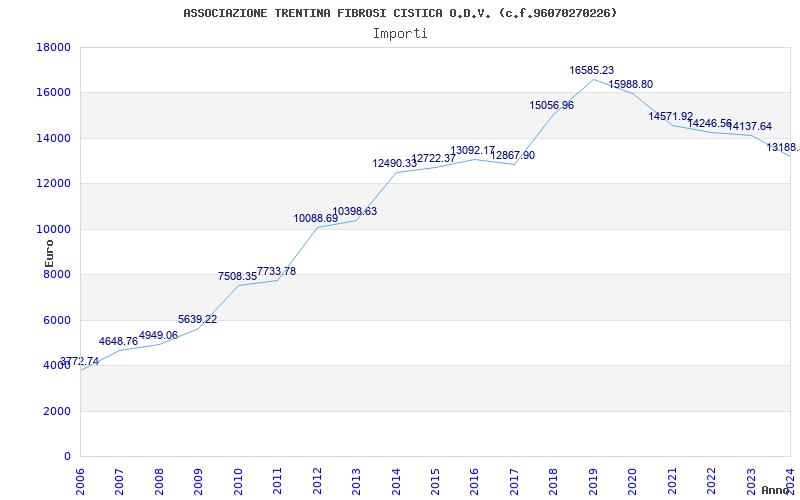
Task: Click the Importi subtitle
Action: click(400, 34)
